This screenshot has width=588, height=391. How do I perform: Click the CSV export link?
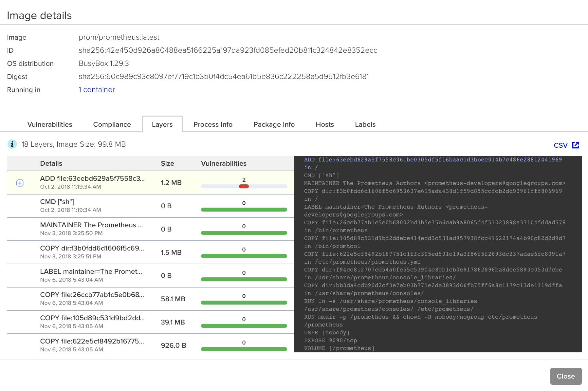[560, 145]
